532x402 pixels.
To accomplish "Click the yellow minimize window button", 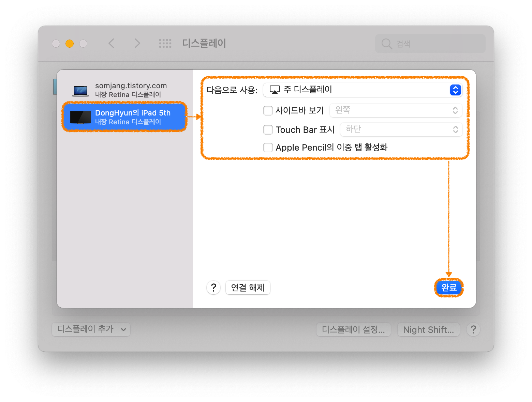I will (x=70, y=44).
